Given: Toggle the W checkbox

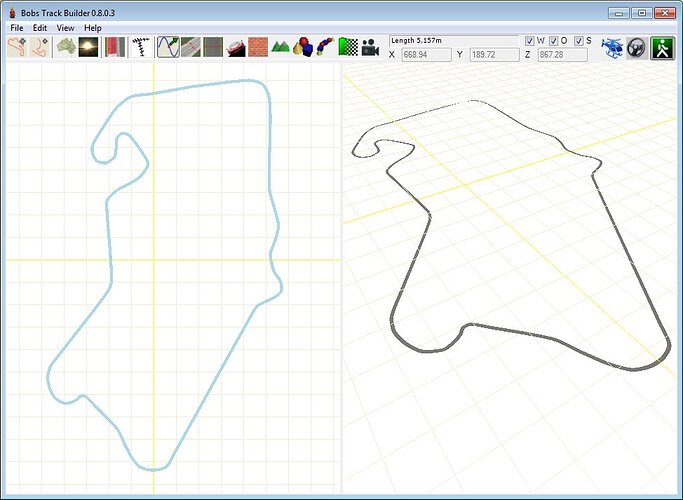Looking at the screenshot, I should [x=530, y=41].
